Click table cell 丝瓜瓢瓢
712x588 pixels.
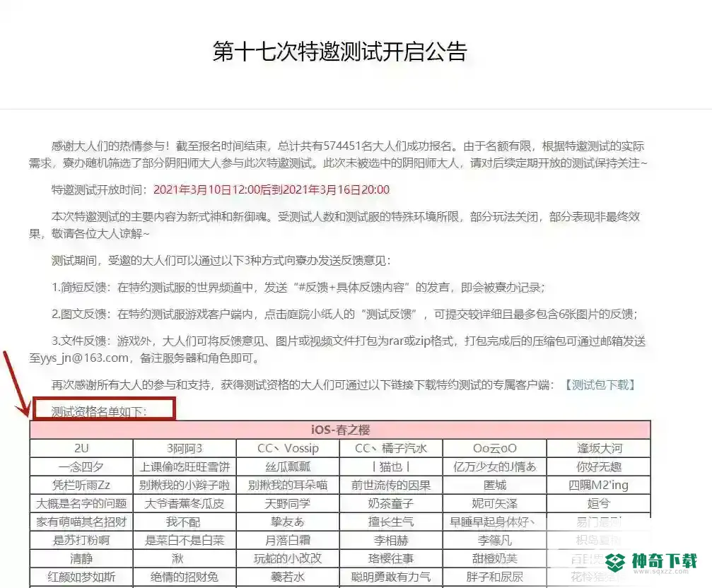click(x=288, y=467)
